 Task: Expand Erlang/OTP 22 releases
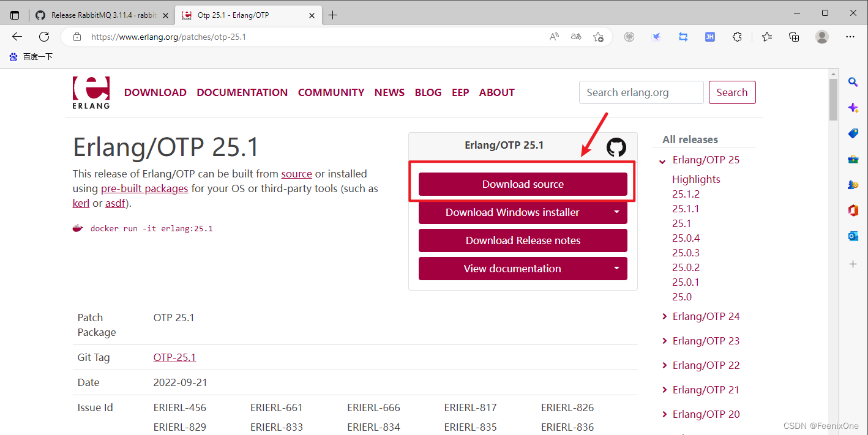665,365
